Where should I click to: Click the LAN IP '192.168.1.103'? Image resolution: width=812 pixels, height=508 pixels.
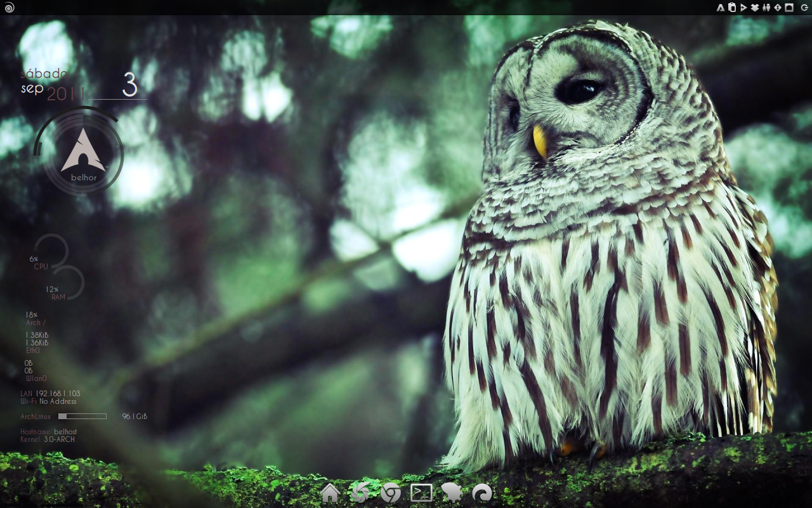pos(58,394)
